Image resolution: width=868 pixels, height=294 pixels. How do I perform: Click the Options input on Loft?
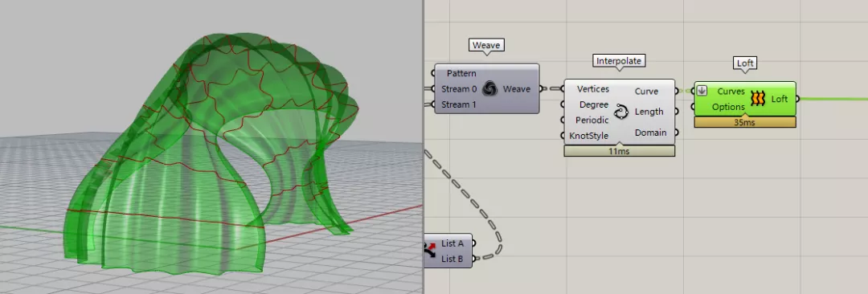[x=728, y=107]
